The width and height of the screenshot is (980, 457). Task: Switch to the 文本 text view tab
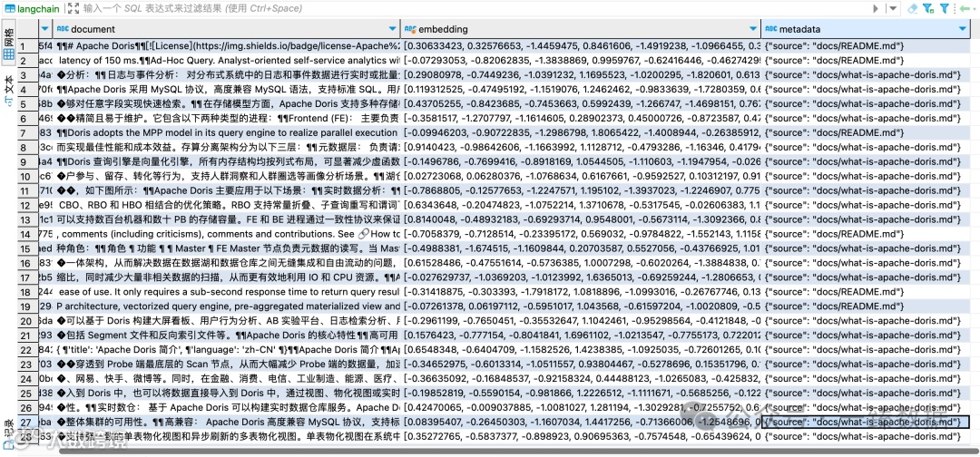point(9,90)
